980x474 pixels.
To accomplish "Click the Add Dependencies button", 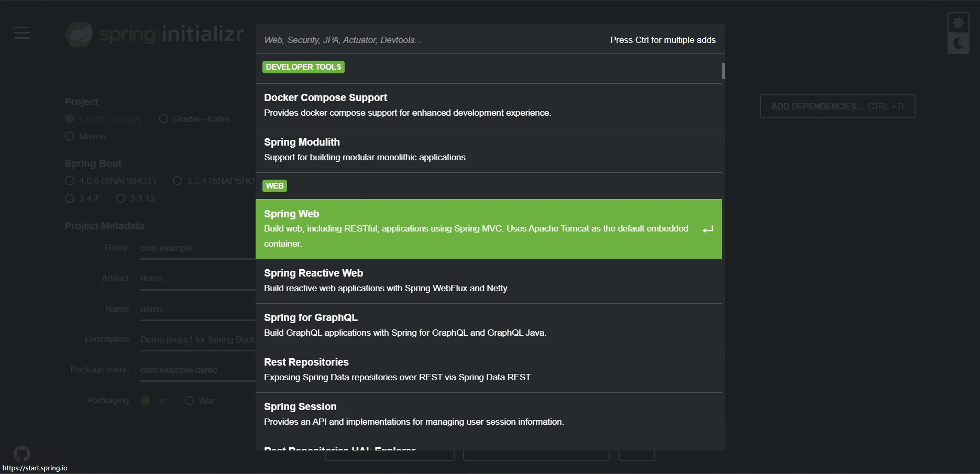I will (x=838, y=106).
